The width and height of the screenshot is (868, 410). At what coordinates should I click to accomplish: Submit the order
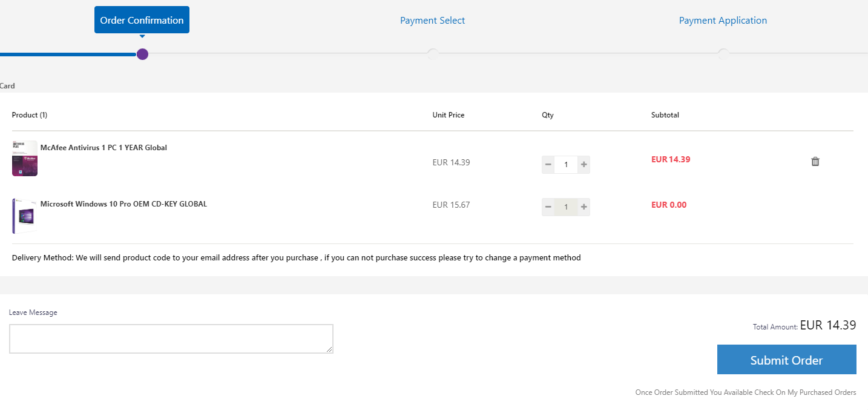coord(787,360)
